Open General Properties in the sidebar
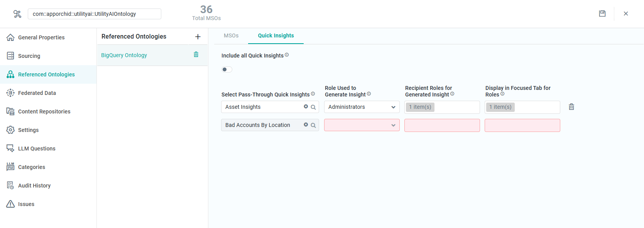The height and width of the screenshot is (228, 644). click(x=41, y=37)
